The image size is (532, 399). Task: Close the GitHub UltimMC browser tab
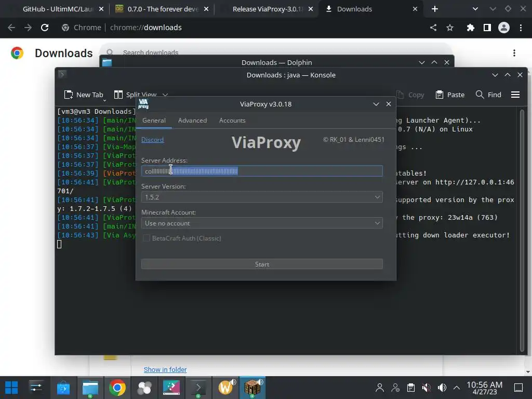pos(101,9)
